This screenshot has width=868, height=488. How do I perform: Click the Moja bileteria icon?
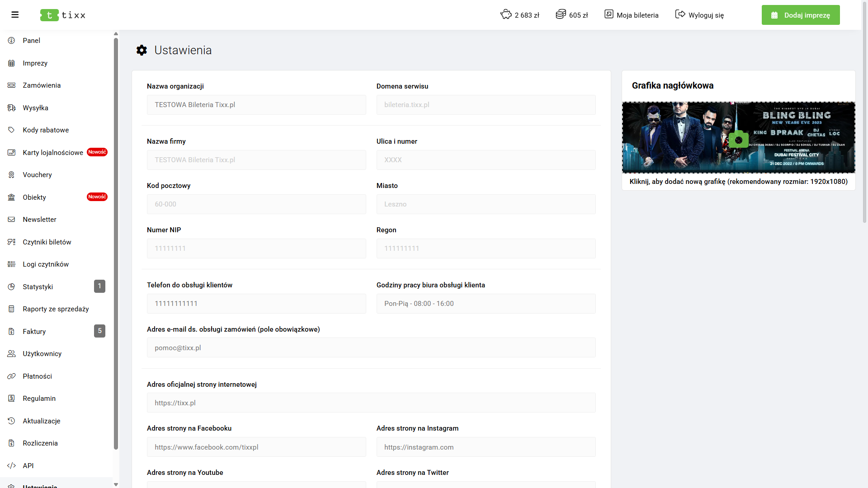(x=609, y=14)
